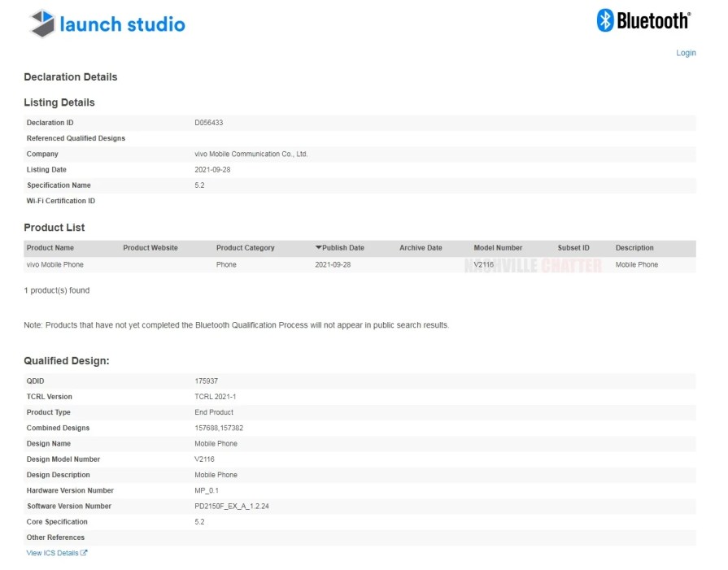Sort by Product Category column header
This screenshot has height=570, width=728.
245,248
